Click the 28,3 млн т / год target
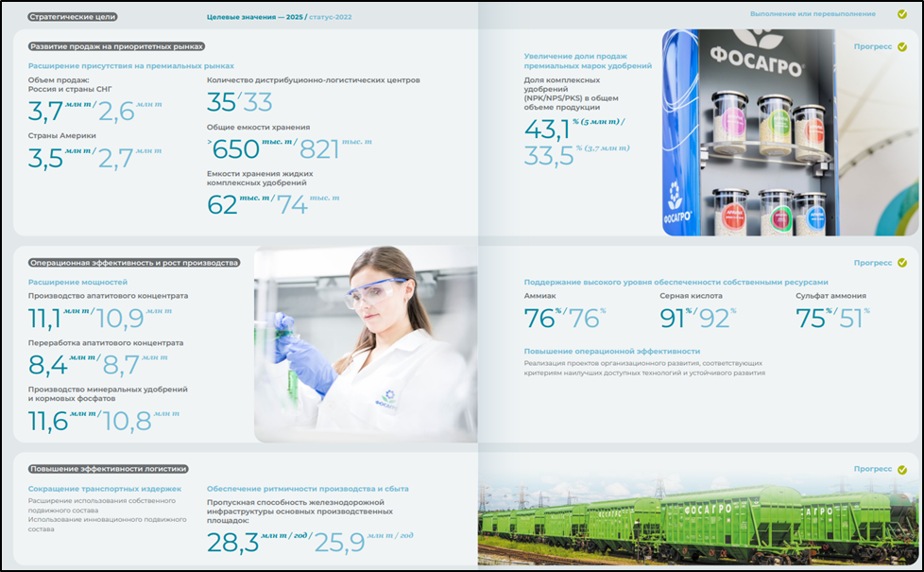Screen dimensions: 924x572 (x=257, y=543)
